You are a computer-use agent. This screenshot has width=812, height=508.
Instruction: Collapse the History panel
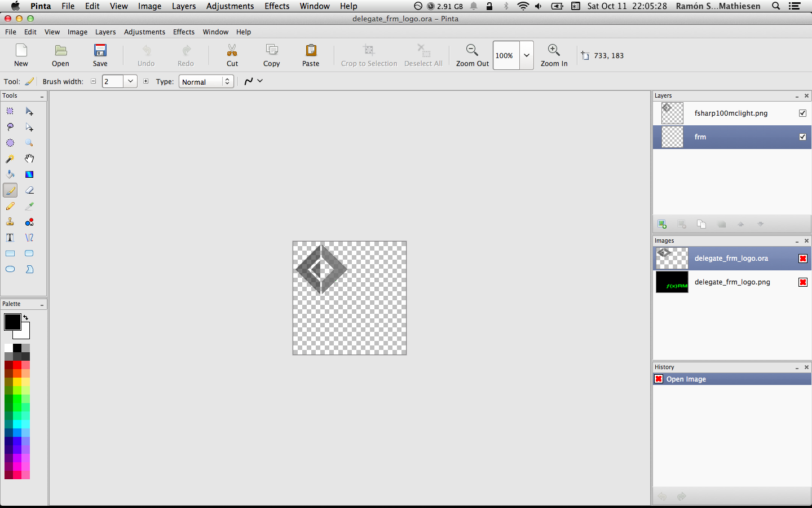(x=797, y=368)
